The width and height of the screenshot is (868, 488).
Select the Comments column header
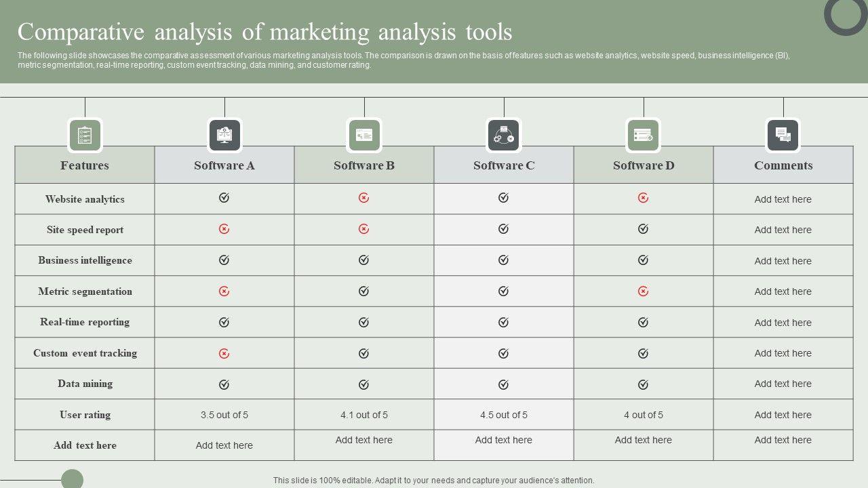click(x=783, y=165)
